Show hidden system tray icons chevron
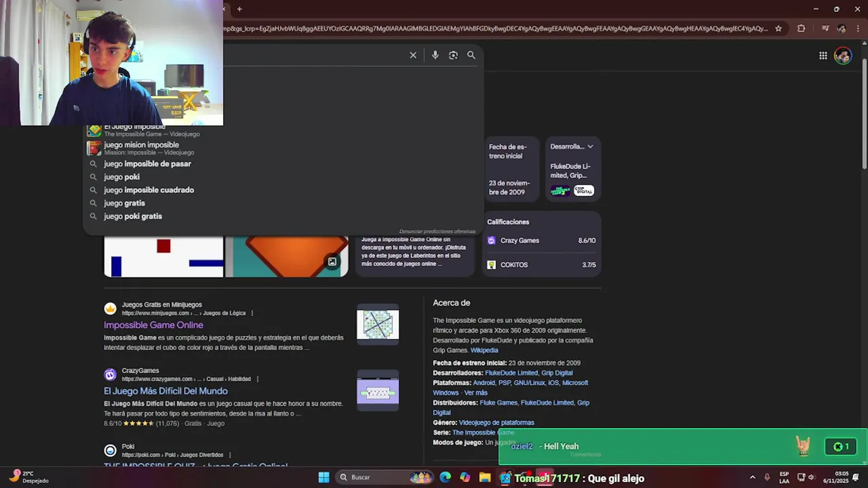Image resolution: width=868 pixels, height=488 pixels. pyautogui.click(x=752, y=477)
